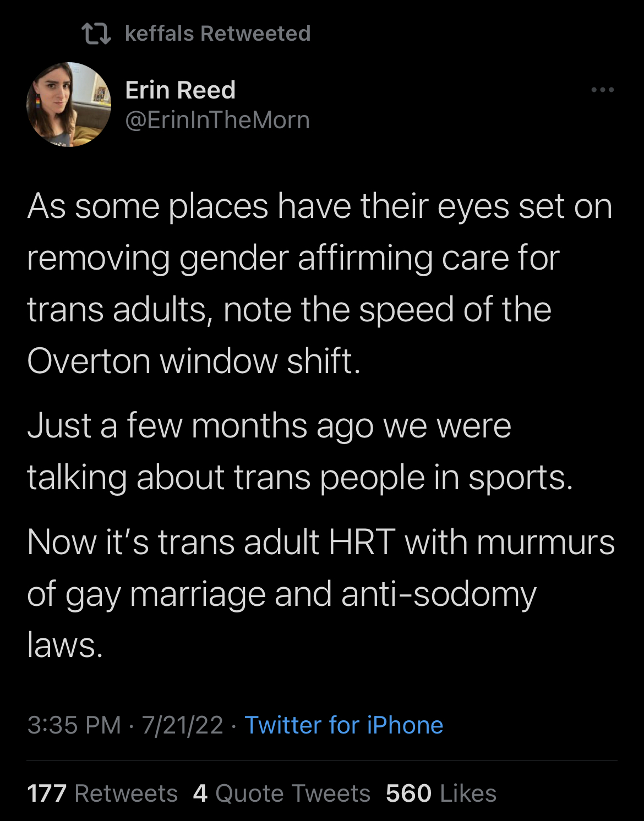
Task: Open the 4 Quote Tweets list
Action: [x=282, y=793]
